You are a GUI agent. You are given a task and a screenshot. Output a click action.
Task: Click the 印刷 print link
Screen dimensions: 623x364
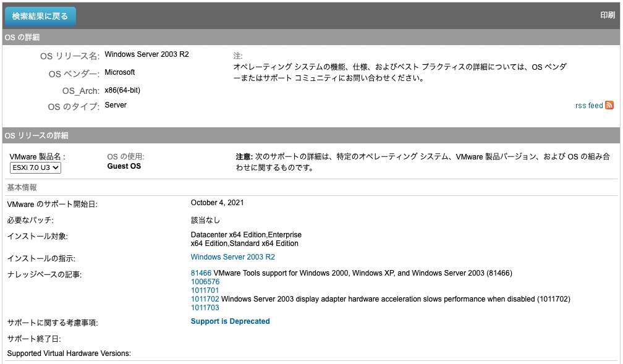pos(607,15)
